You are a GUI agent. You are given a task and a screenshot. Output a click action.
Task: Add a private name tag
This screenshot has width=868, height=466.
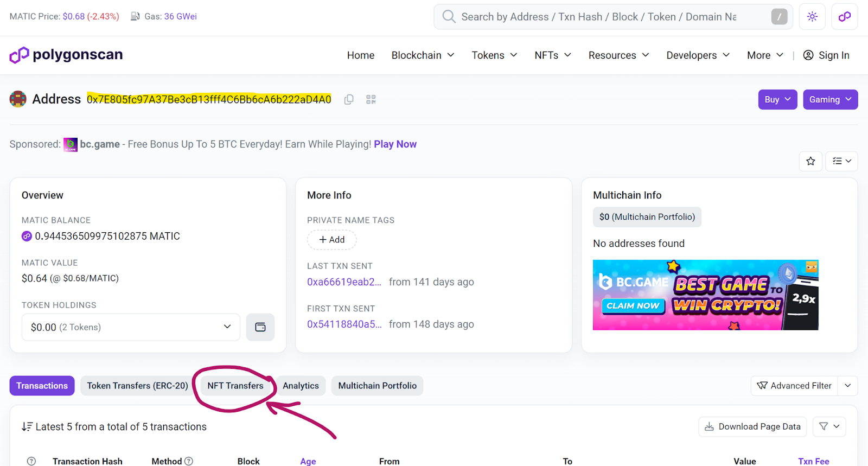(331, 240)
